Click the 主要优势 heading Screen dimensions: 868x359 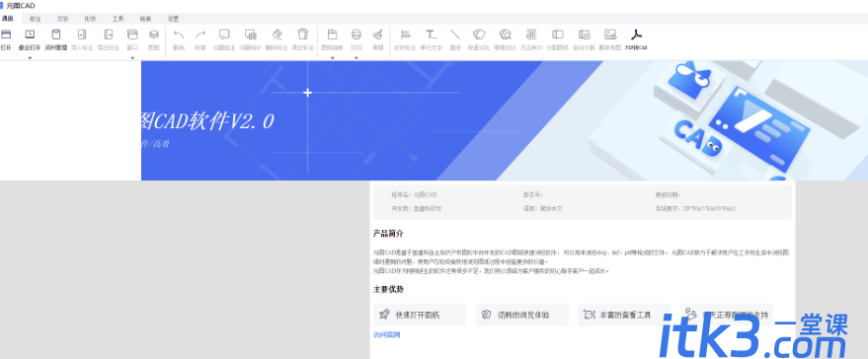(x=389, y=289)
